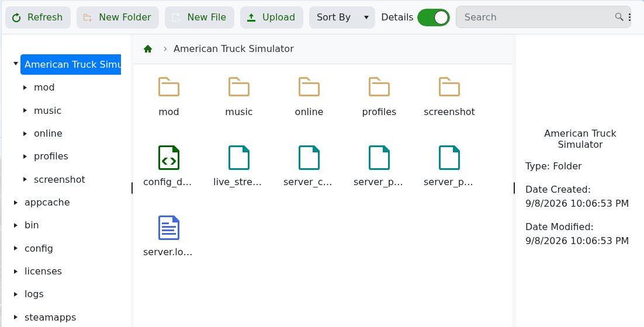644x327 pixels.
Task: Click the right details panel splitter handle
Action: 514,188
